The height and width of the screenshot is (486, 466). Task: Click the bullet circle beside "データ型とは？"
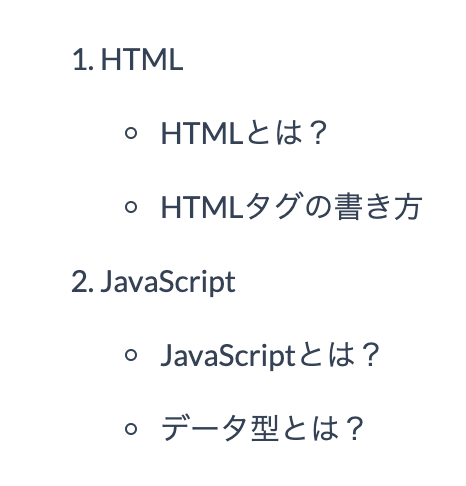point(131,429)
